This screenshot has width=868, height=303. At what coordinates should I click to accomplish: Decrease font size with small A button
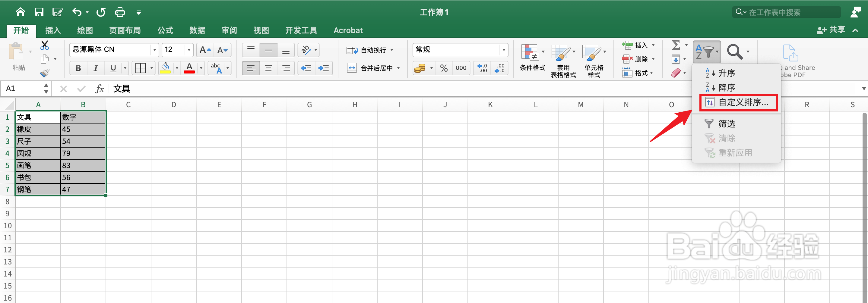pos(222,50)
